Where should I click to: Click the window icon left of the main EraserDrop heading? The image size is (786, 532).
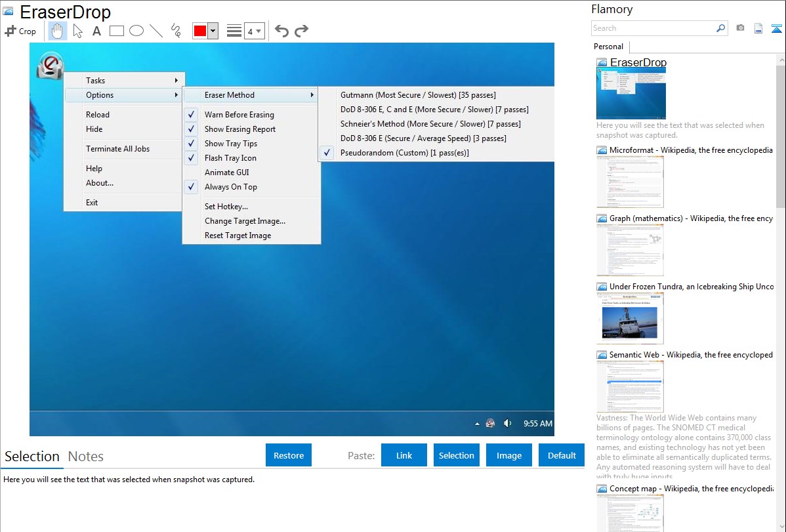(x=8, y=11)
